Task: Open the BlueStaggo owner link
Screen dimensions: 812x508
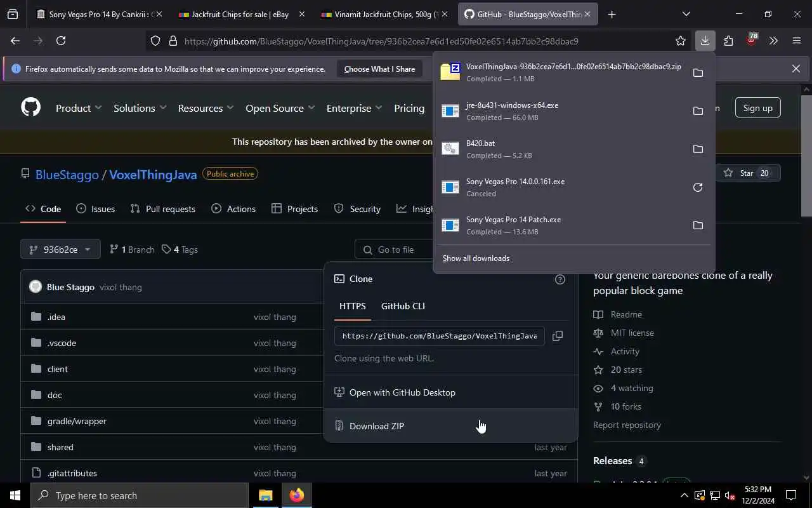Action: 67,175
